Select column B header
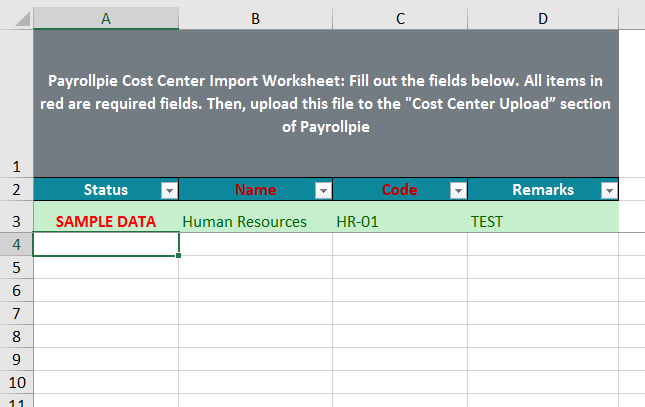This screenshot has height=407, width=645. (255, 19)
